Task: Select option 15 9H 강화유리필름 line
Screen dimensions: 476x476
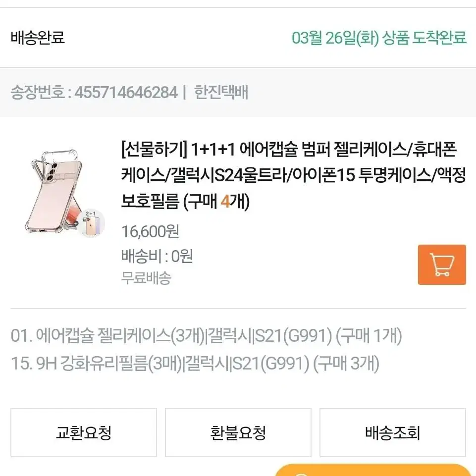Action: point(195,363)
